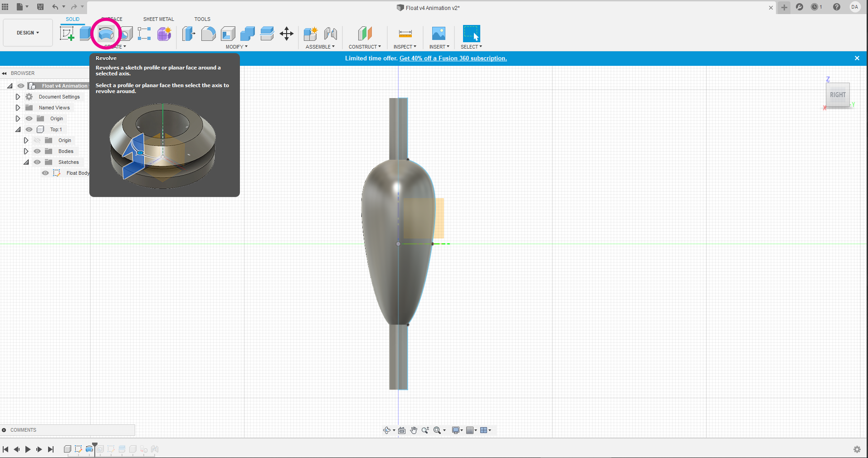Dismiss the limited time offer banner
This screenshot has width=868, height=458.
857,58
